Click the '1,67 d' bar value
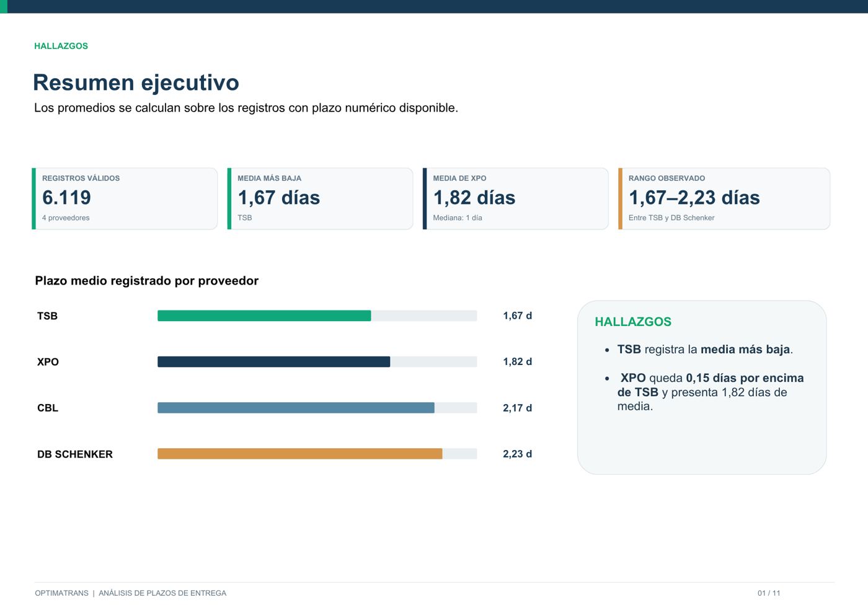 [x=517, y=315]
